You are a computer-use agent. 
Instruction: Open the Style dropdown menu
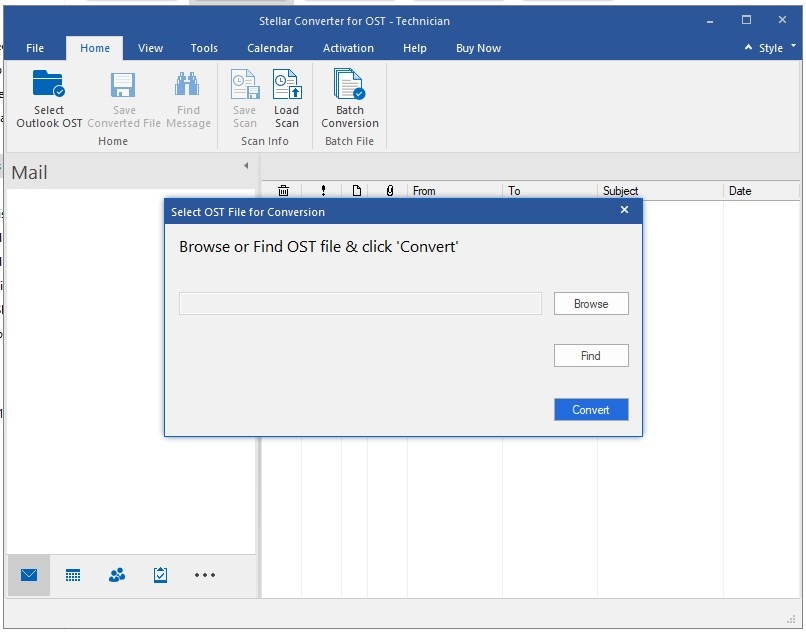click(x=776, y=48)
